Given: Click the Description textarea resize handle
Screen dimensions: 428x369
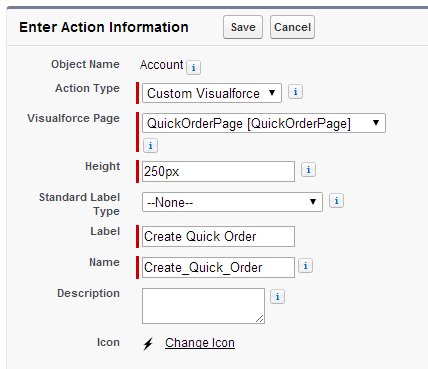Looking at the screenshot, I should coord(260,319).
